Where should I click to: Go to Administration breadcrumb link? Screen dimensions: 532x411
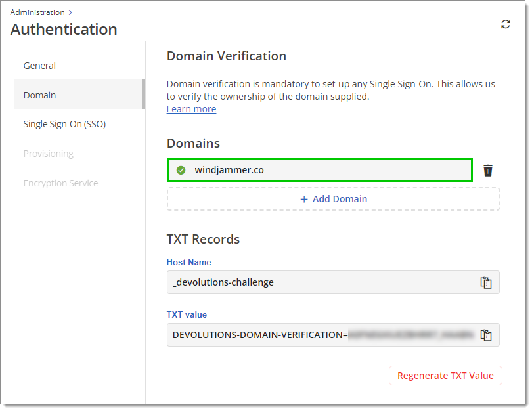37,12
